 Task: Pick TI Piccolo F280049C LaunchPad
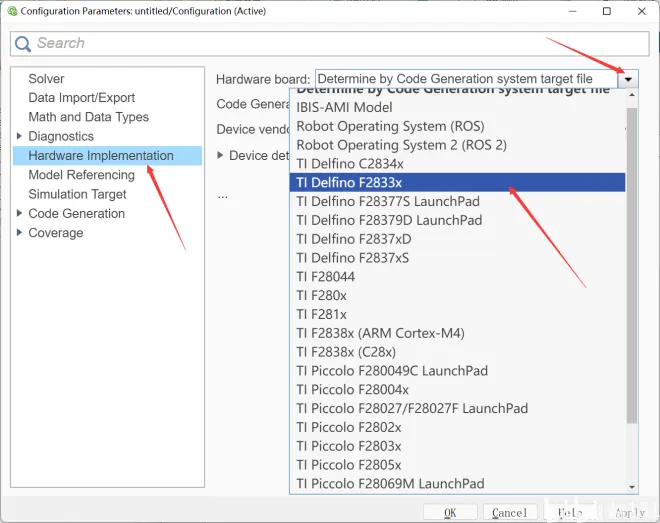[x=458, y=371]
